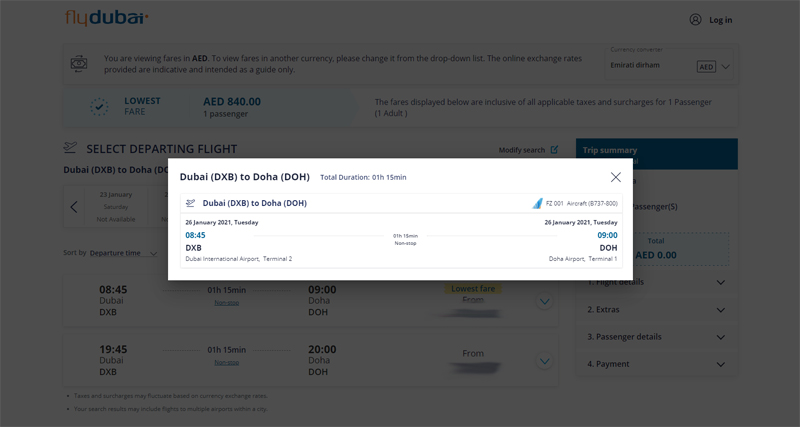Expand the Extras section
This screenshot has width=800, height=427.
coord(721,310)
